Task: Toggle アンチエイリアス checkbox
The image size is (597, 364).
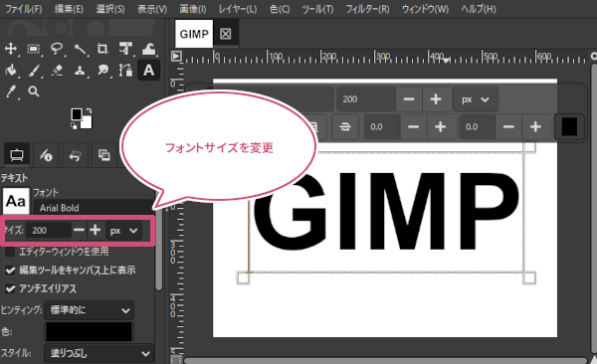Action: tap(10, 288)
